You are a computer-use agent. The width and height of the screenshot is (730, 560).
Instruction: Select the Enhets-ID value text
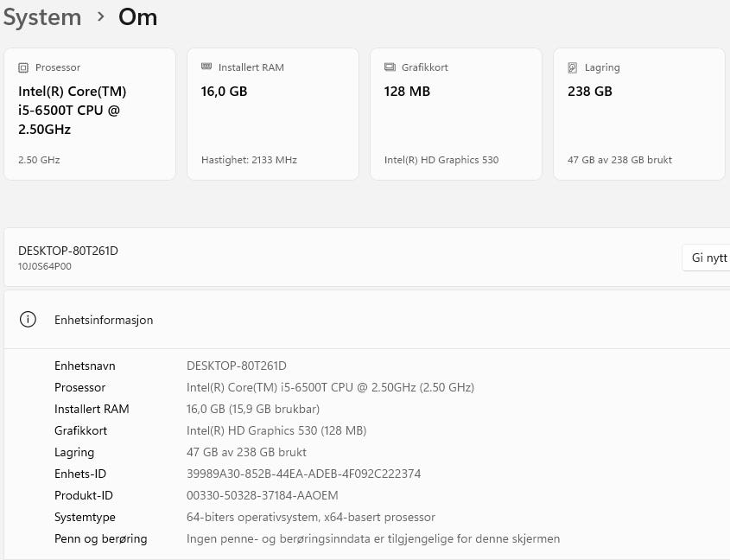[x=303, y=474]
